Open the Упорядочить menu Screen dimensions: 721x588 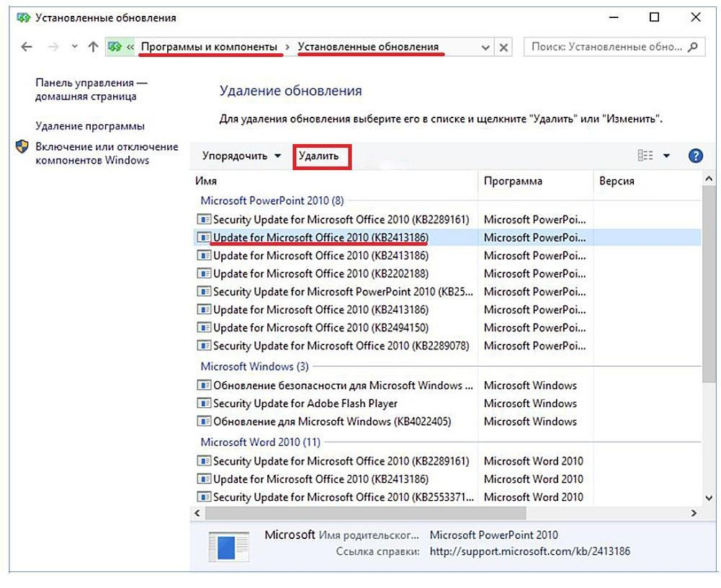241,156
